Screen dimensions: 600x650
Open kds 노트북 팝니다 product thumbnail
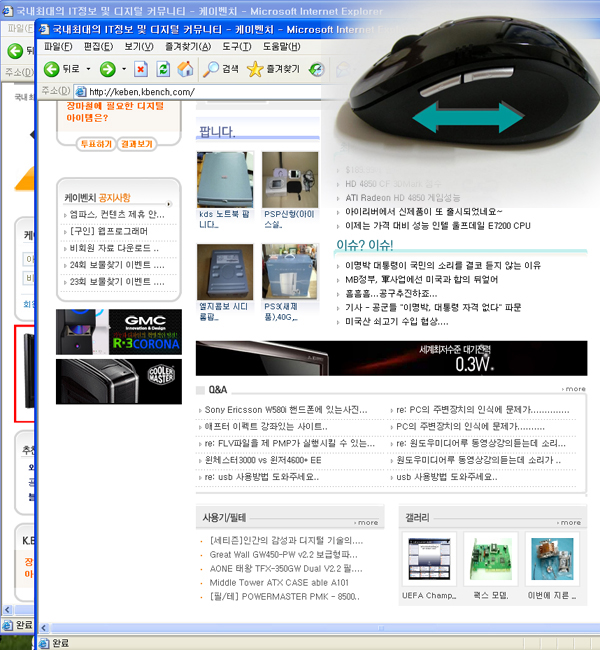(225, 179)
